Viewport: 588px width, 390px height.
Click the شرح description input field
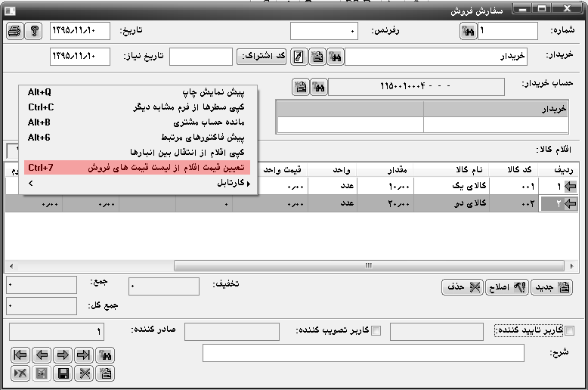click(363, 354)
